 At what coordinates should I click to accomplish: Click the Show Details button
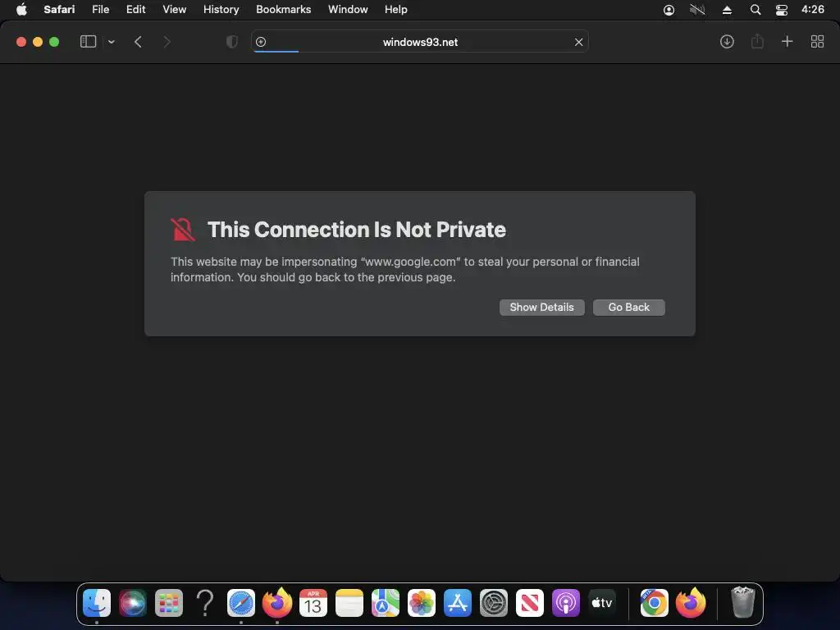pyautogui.click(x=541, y=308)
